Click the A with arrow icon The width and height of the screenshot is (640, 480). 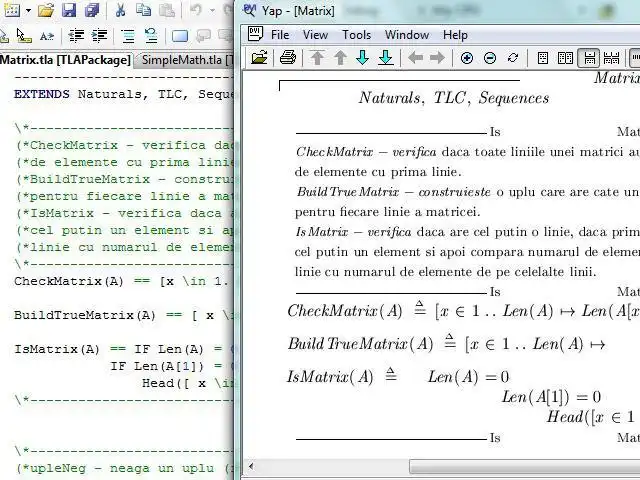pos(47,36)
